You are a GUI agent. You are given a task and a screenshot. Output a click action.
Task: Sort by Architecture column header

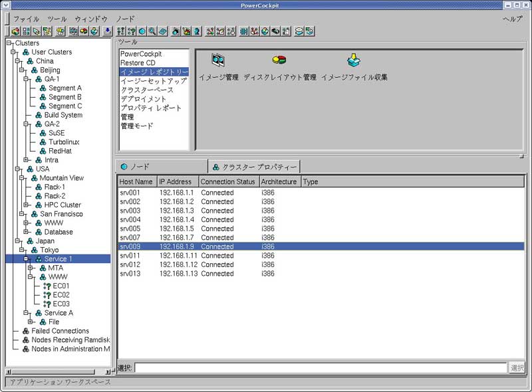(x=280, y=182)
